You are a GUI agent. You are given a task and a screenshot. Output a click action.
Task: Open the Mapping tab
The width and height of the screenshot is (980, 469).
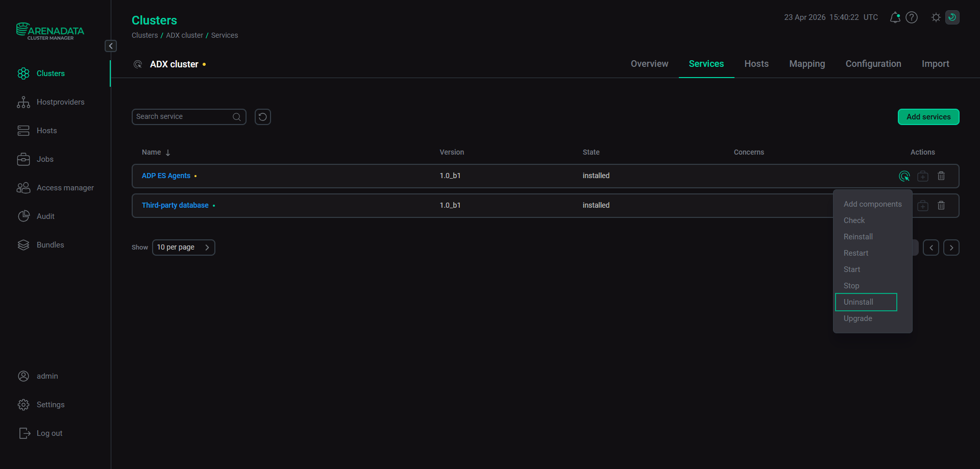(807, 64)
